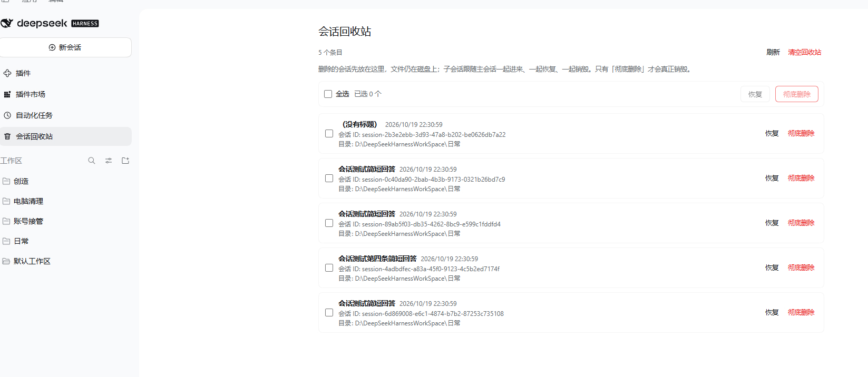This screenshot has width=868, height=377.
Task: Permanently delete session-0c40da90 entry
Action: 801,178
